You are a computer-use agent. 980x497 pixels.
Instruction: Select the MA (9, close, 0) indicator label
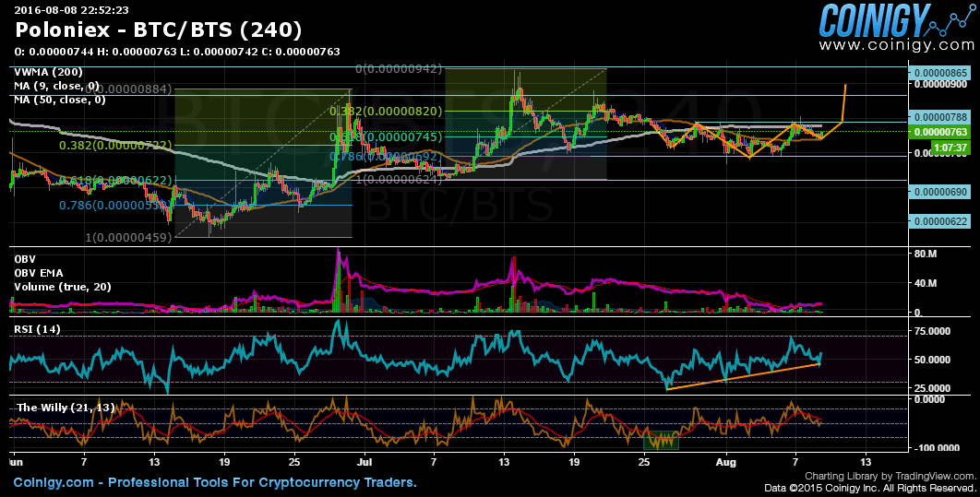point(56,86)
